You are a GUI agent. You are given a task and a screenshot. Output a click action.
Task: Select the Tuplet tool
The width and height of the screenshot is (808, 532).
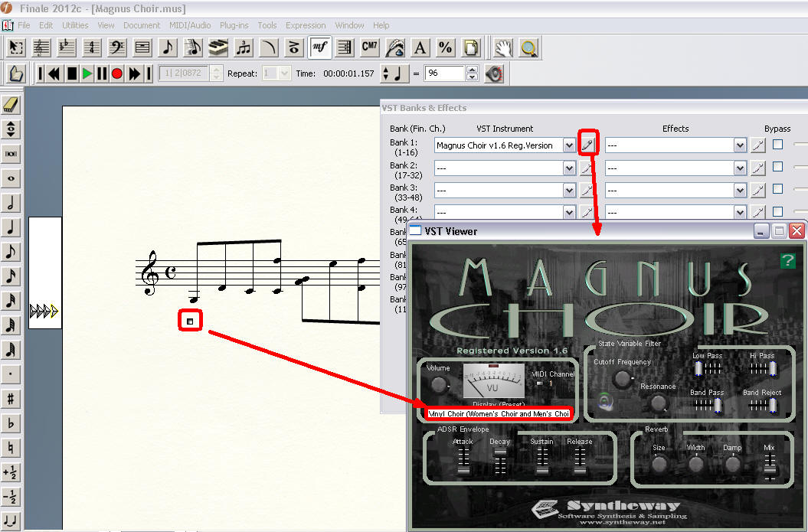244,48
